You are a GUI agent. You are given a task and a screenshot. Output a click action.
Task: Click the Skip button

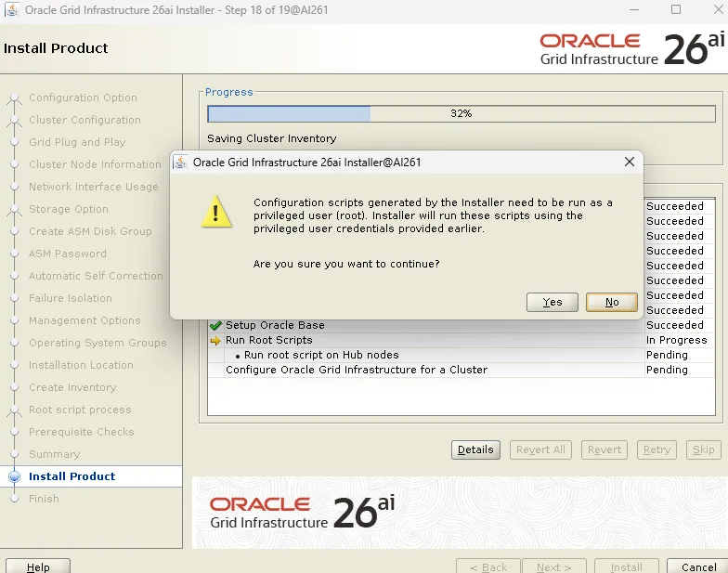click(x=704, y=449)
